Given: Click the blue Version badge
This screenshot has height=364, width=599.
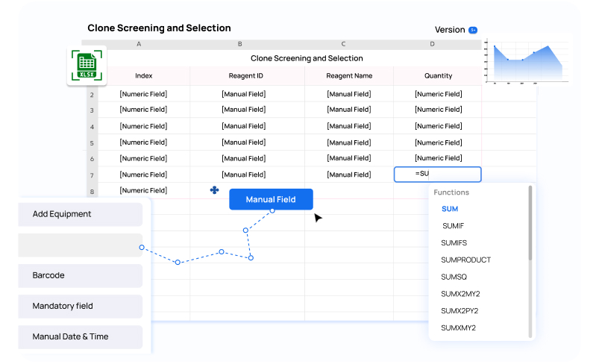Looking at the screenshot, I should pos(473,30).
